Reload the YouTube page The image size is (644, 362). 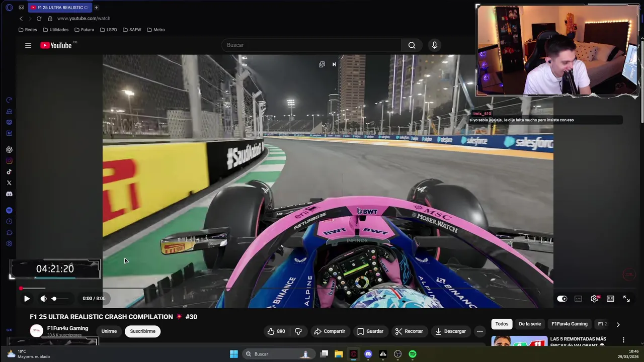(39, 19)
